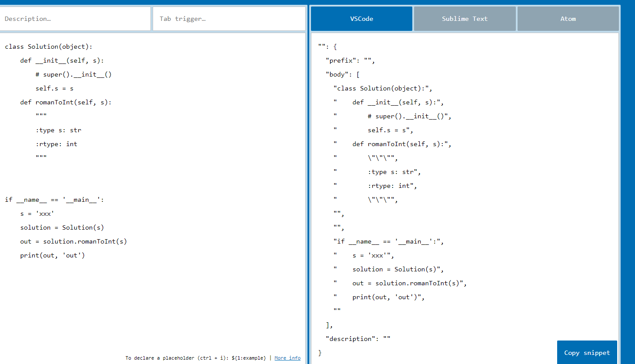Image resolution: width=635 pixels, height=364 pixels.
Task: Click the "if __name__ == '__main__':" editor line
Action: pos(54,200)
